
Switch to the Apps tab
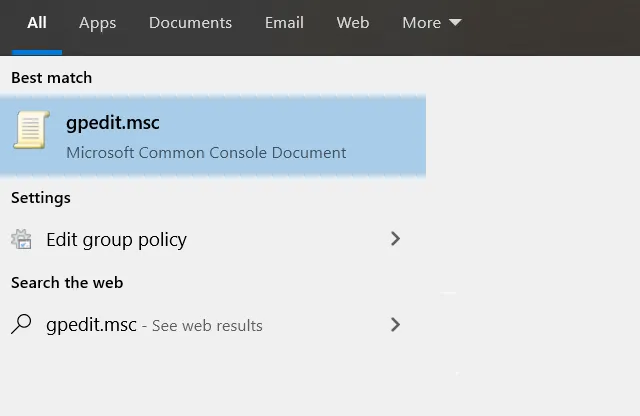click(x=98, y=23)
